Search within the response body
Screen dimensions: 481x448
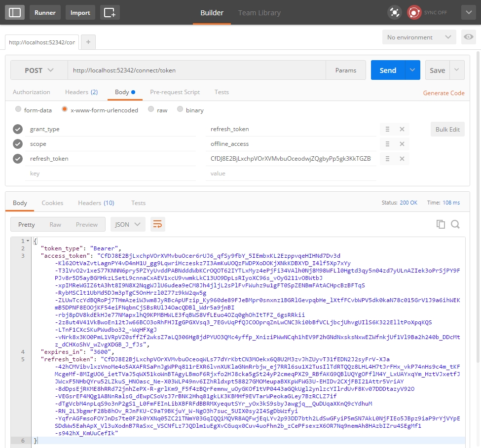(455, 224)
